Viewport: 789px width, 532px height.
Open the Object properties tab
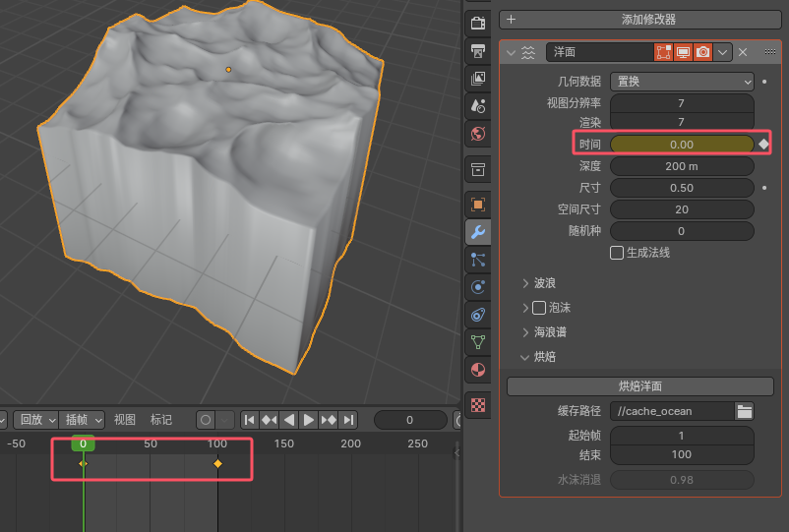[477, 205]
